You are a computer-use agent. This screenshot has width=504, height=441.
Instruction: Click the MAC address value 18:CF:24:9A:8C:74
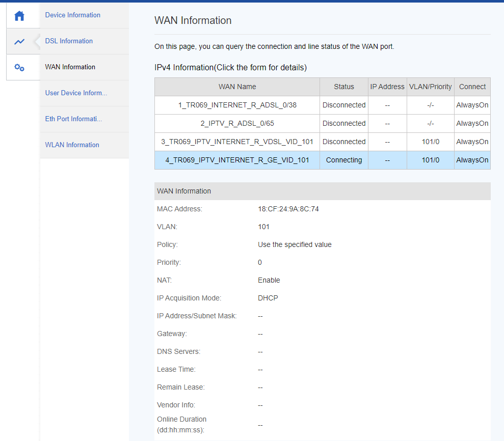(x=288, y=209)
